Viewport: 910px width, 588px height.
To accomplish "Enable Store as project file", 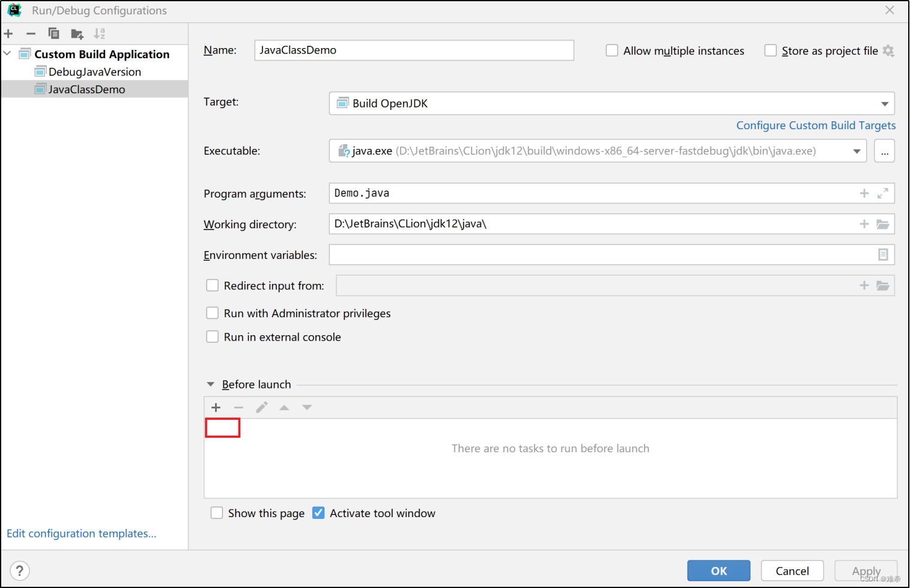I will click(771, 50).
